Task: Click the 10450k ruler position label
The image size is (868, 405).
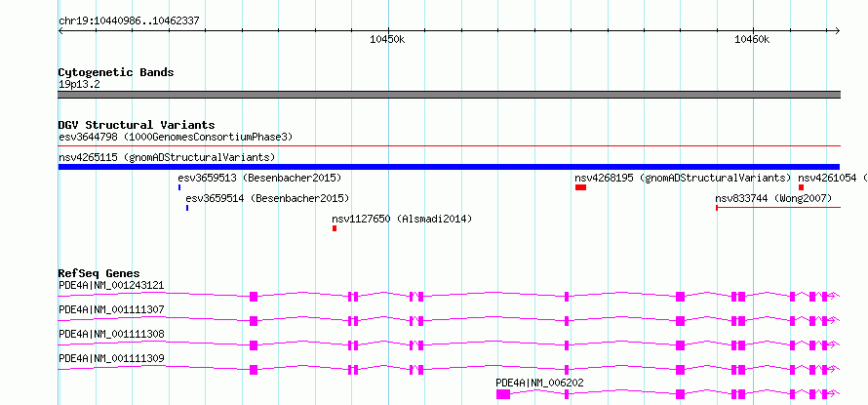Action: click(387, 40)
